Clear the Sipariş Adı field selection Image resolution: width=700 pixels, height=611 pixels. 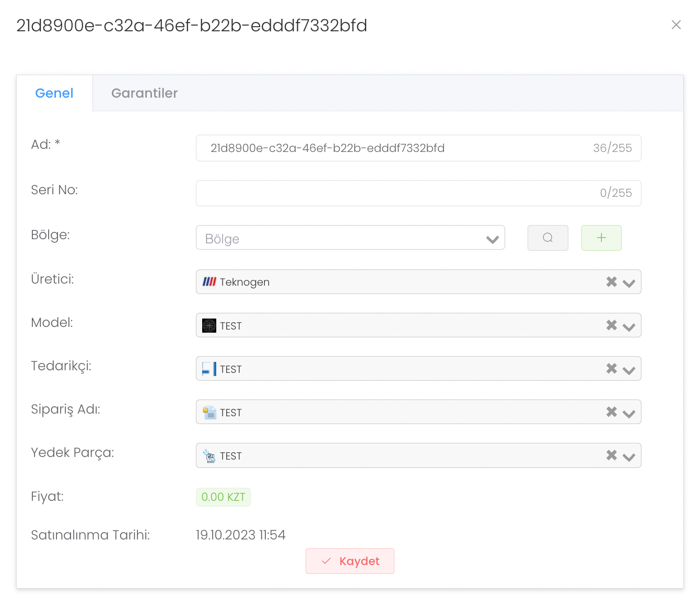tap(611, 412)
